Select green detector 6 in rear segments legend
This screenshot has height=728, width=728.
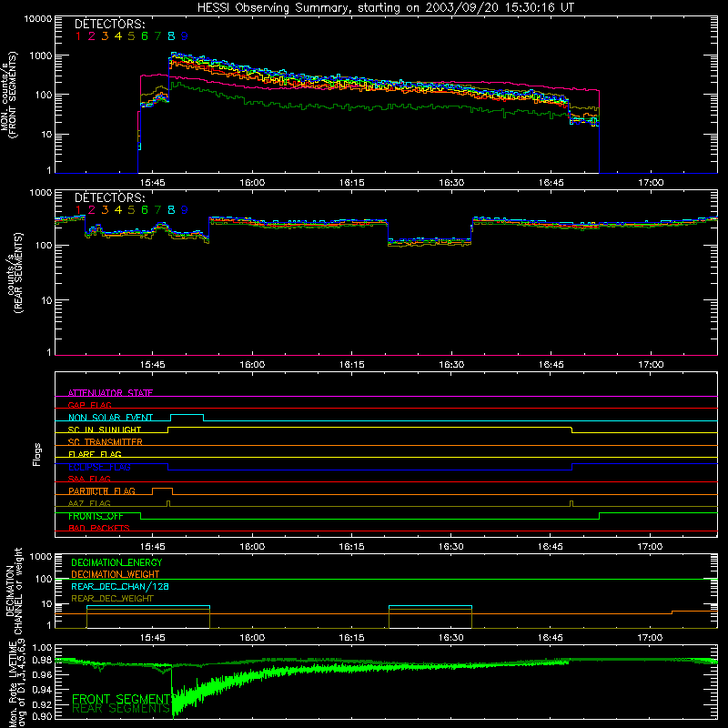(145, 210)
